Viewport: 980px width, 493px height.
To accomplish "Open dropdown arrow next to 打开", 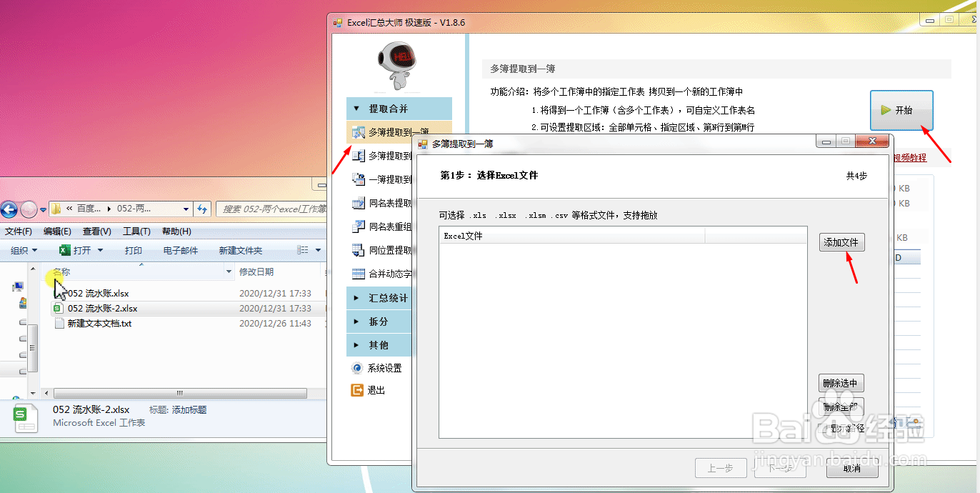I will (100, 250).
